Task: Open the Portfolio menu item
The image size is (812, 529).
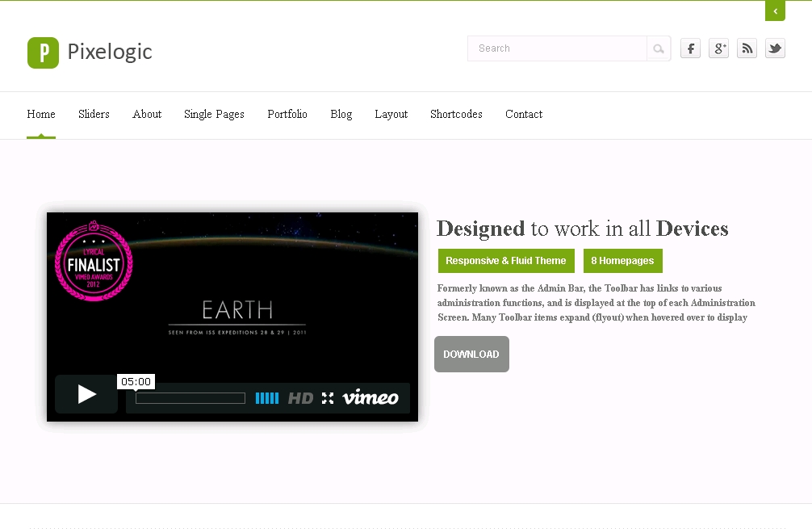Action: coord(287,115)
